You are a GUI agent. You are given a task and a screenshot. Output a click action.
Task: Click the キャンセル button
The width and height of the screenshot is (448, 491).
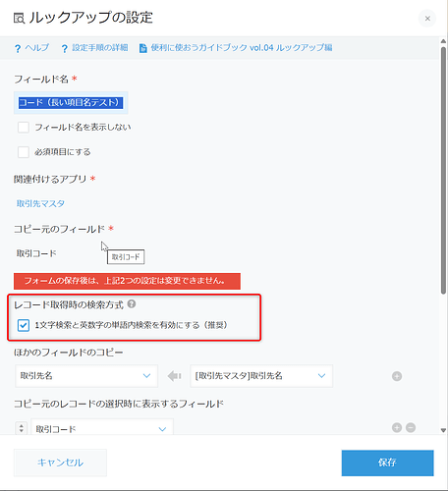click(60, 463)
